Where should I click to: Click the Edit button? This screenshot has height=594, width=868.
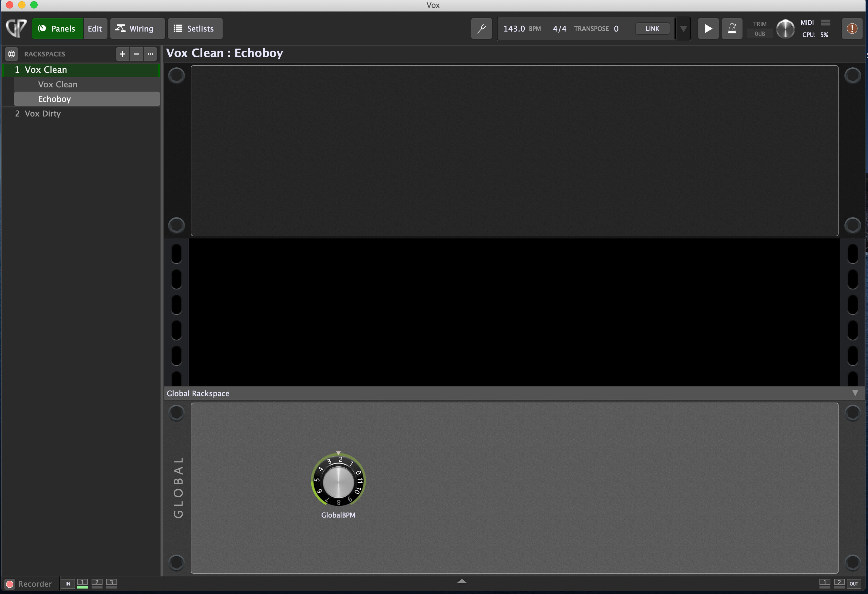pos(95,29)
